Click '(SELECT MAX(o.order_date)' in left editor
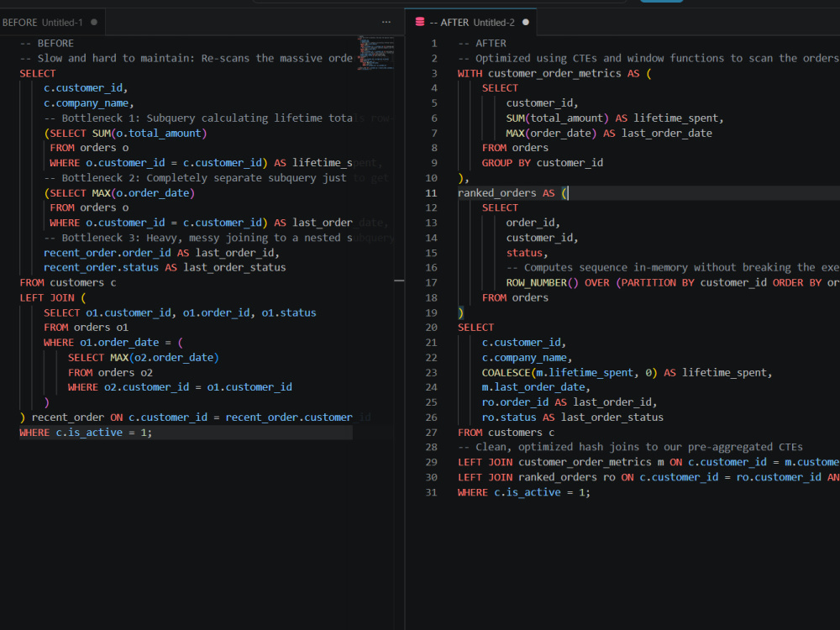This screenshot has width=840, height=630. point(119,193)
